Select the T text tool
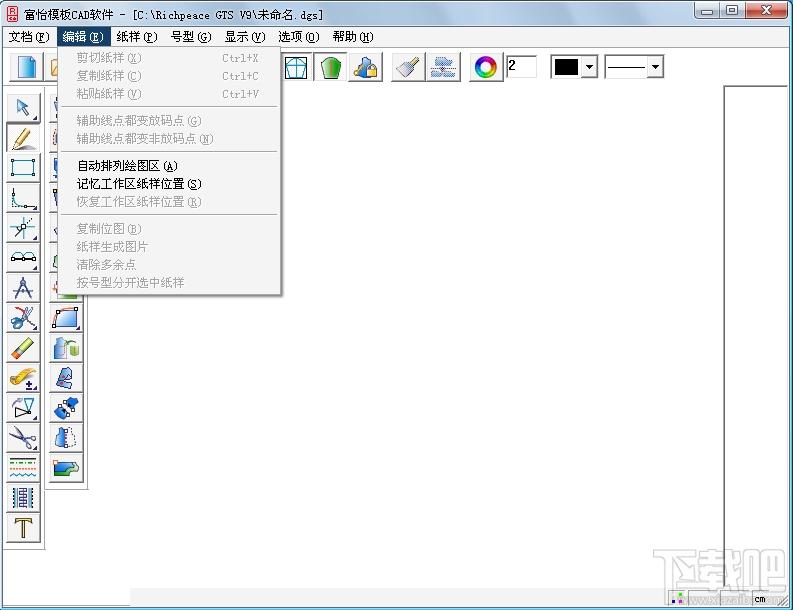Screen dimensions: 793x610 (23, 528)
